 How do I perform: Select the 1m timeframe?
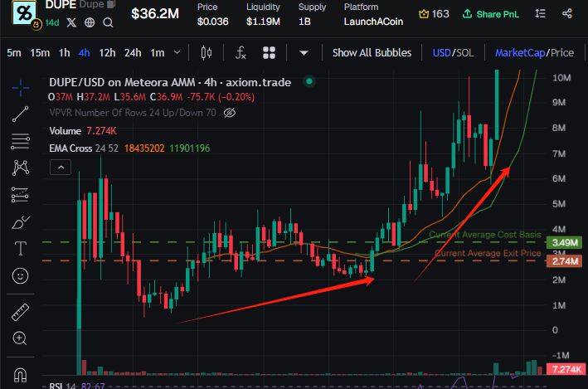coord(158,53)
